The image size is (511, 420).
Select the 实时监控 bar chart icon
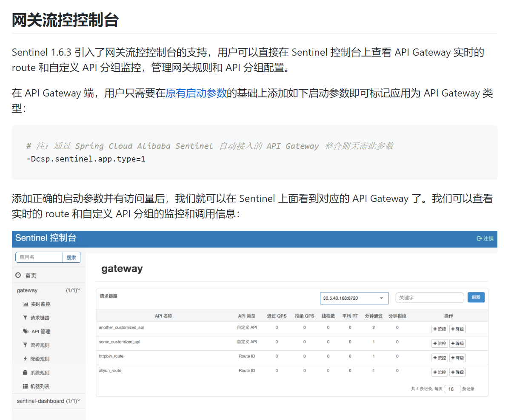(x=25, y=304)
